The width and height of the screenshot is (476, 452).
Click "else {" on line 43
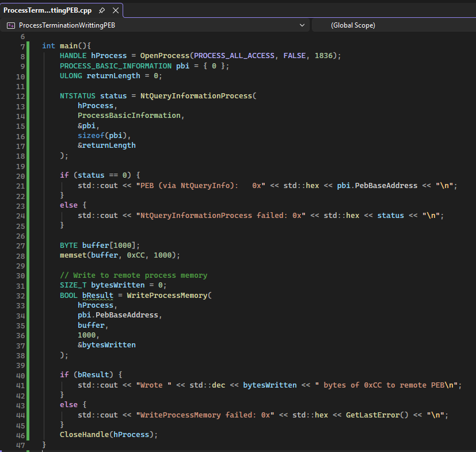tap(73, 405)
